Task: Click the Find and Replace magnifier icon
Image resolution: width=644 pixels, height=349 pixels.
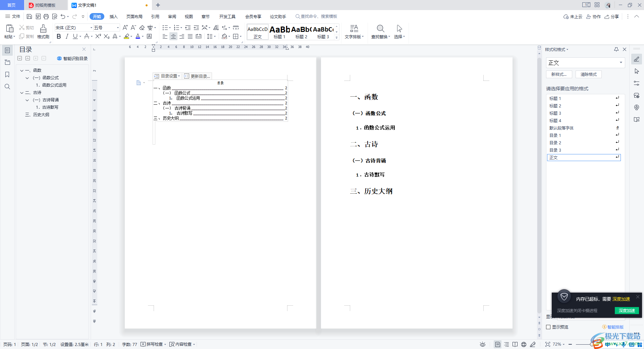Action: tap(380, 29)
